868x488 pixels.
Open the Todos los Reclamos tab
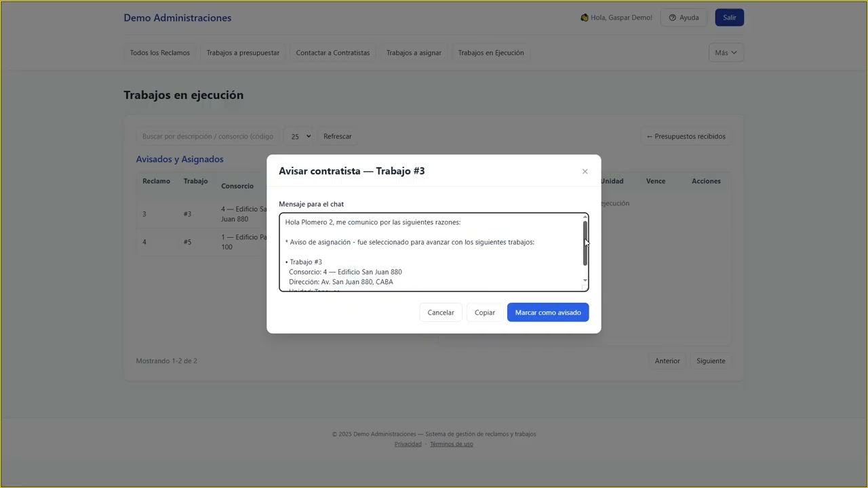pos(160,53)
